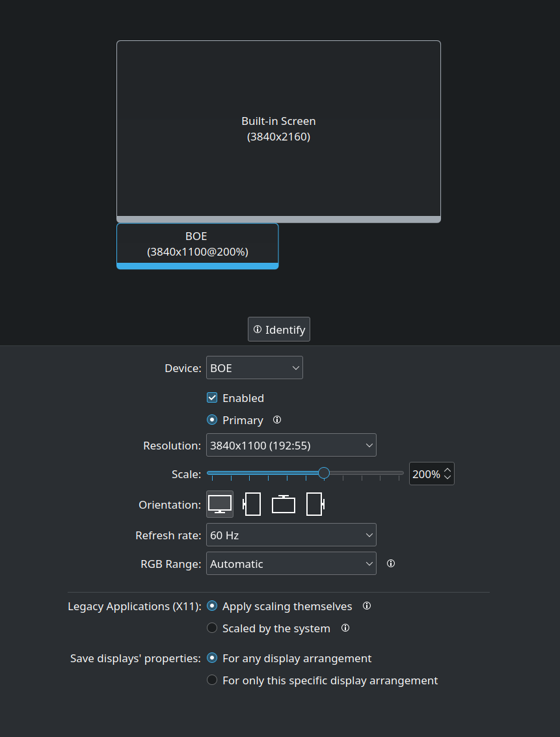This screenshot has height=737, width=560.
Task: Select the upside-down orientation icon
Action: point(284,504)
